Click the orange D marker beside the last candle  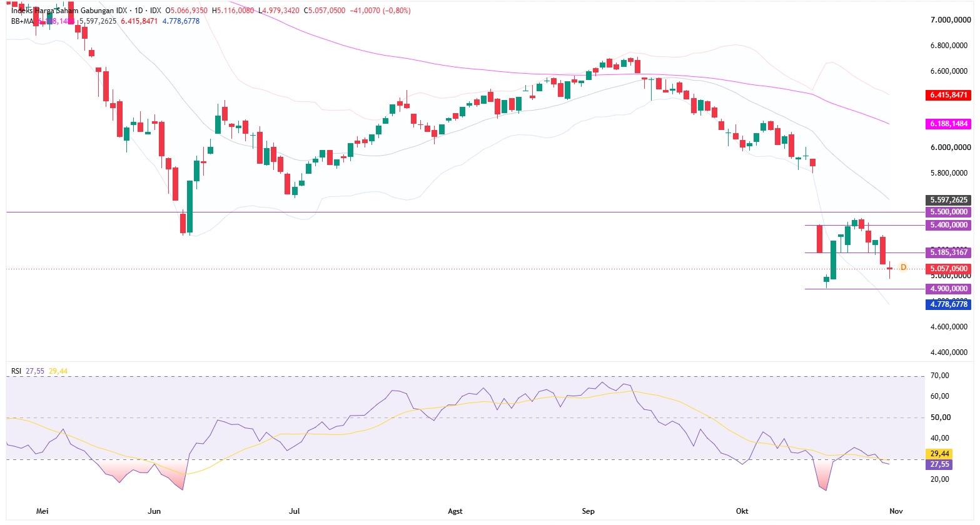[903, 267]
